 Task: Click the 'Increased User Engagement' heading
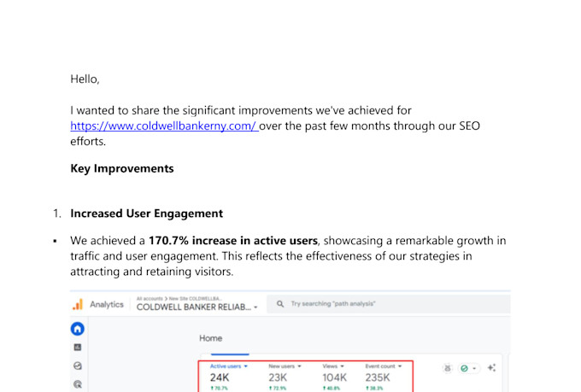(147, 214)
